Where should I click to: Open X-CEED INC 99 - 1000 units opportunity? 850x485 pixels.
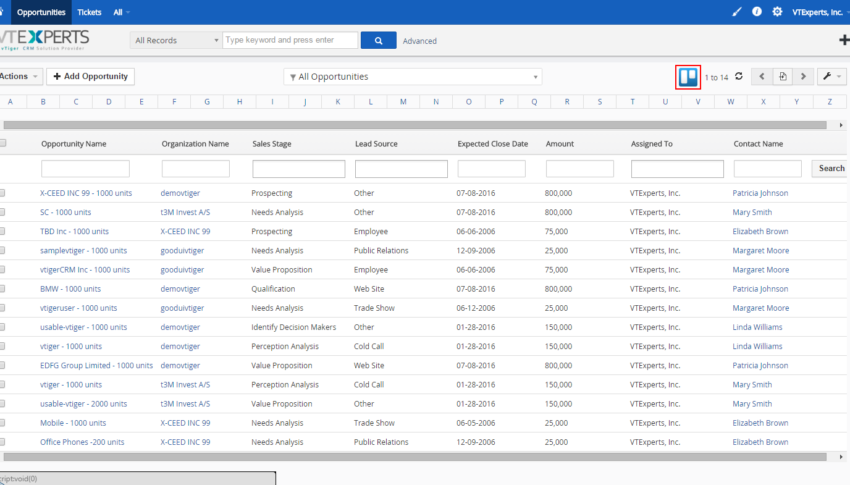coord(86,193)
